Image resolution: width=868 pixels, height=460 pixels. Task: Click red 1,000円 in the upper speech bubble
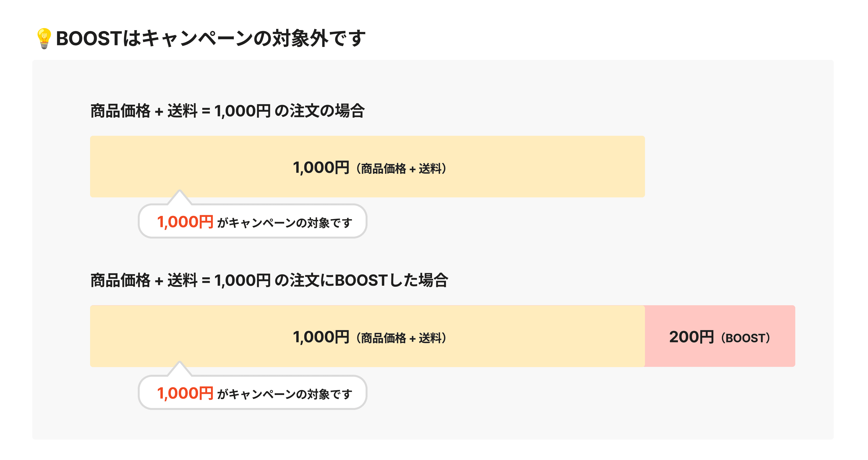(x=185, y=222)
